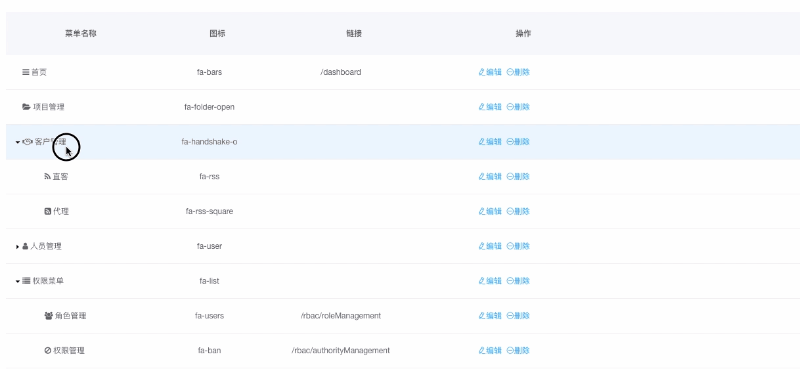This screenshot has width=800, height=369.
Task: Click the bars icon beside 首页
Action: 26,72
